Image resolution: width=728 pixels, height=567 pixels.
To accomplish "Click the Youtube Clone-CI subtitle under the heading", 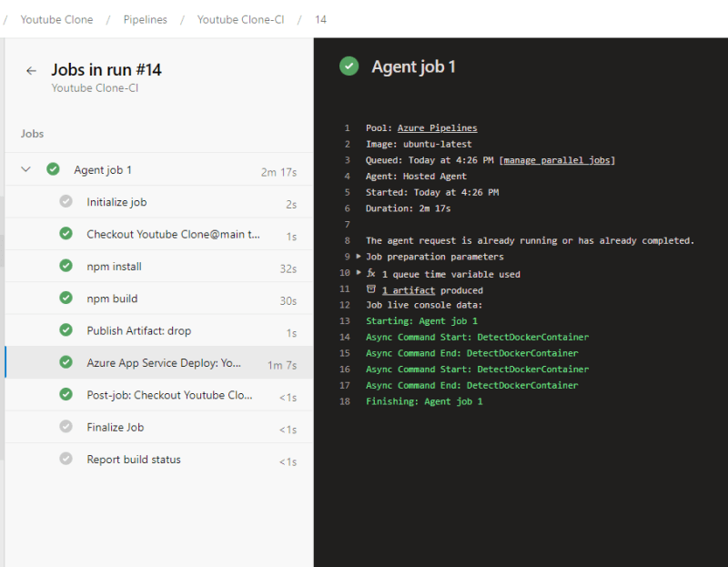I will point(95,88).
